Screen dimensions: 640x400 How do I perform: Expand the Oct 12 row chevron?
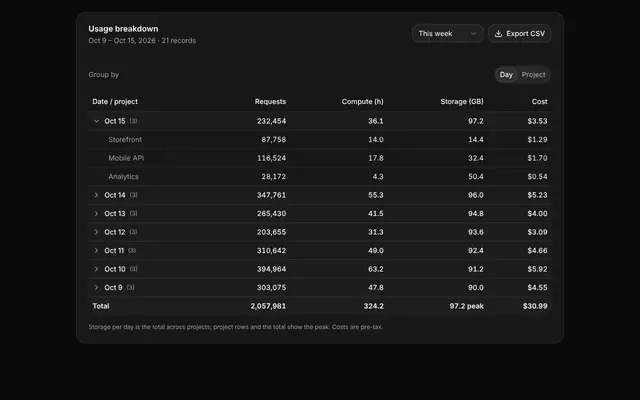coord(96,232)
